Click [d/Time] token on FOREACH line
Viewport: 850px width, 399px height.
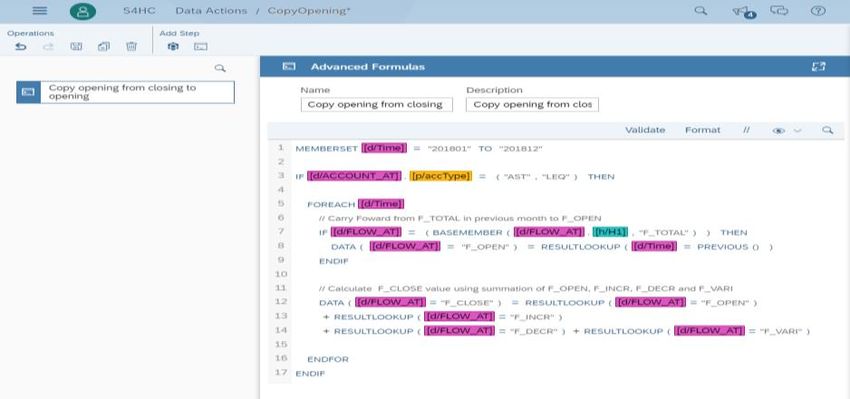click(381, 204)
